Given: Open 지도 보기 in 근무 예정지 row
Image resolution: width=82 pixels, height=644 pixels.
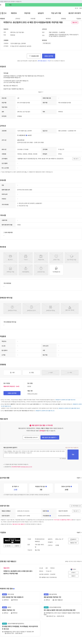Looking at the screenshot, I should point(76,159).
